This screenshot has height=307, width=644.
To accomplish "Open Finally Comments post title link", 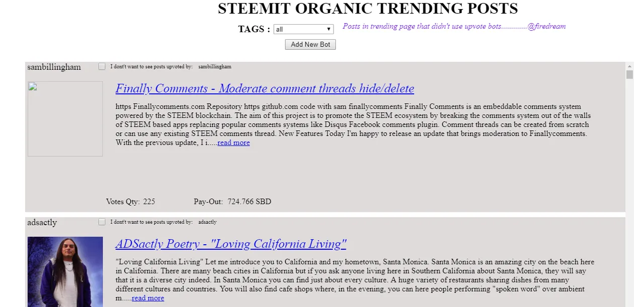I will [x=265, y=88].
